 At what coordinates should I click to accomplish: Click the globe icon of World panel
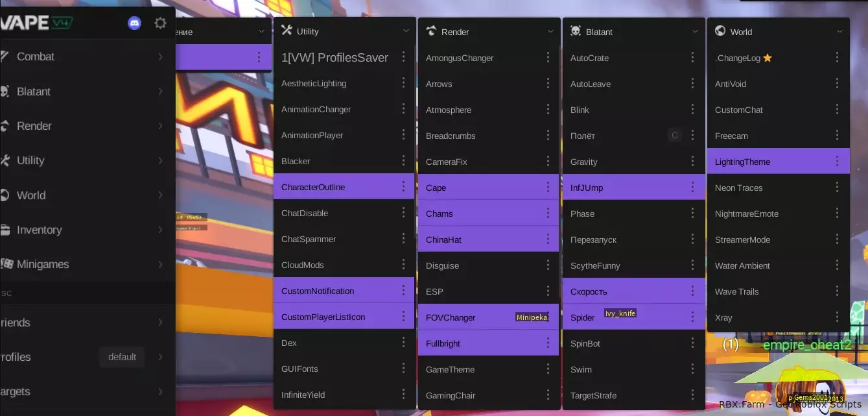coord(720,31)
